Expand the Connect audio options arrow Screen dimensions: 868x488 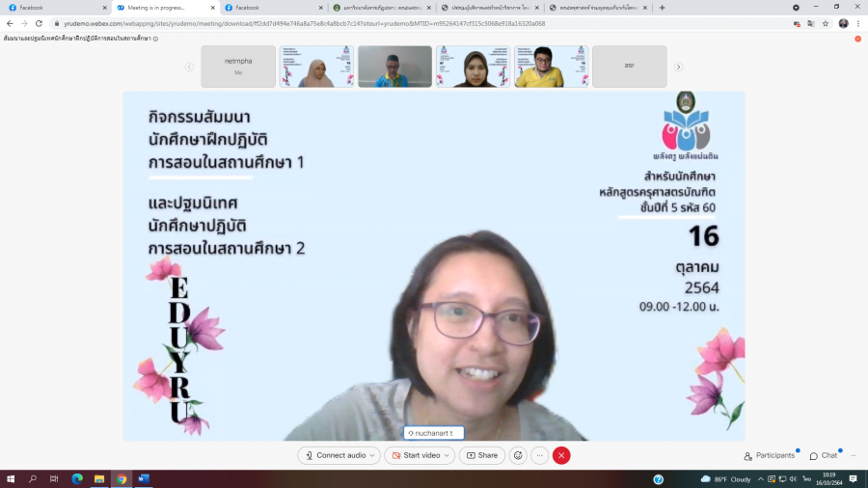[372, 455]
